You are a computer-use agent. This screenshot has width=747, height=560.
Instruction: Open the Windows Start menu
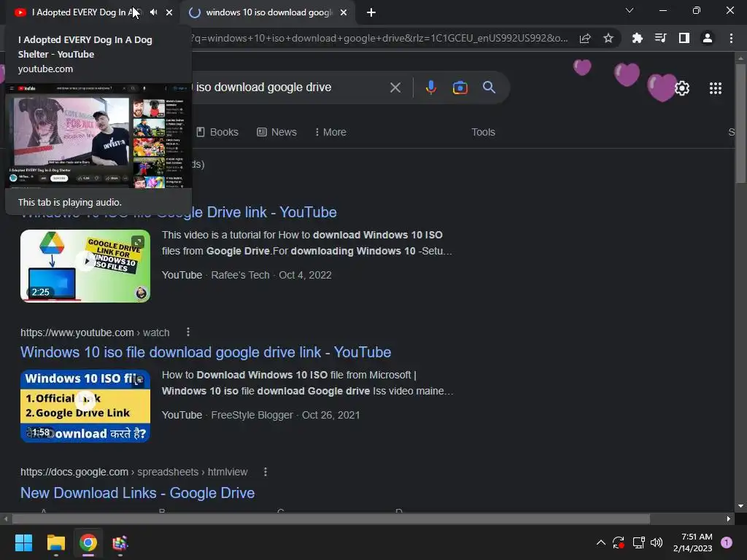click(x=23, y=542)
